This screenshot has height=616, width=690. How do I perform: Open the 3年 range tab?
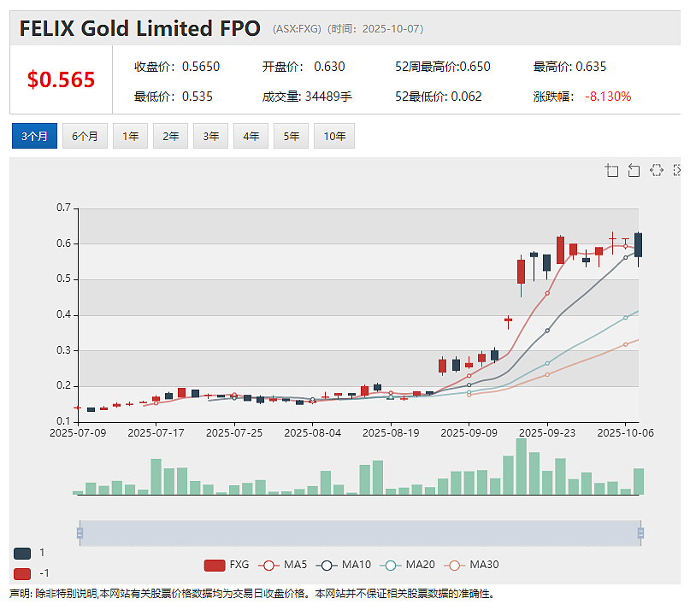coord(211,137)
